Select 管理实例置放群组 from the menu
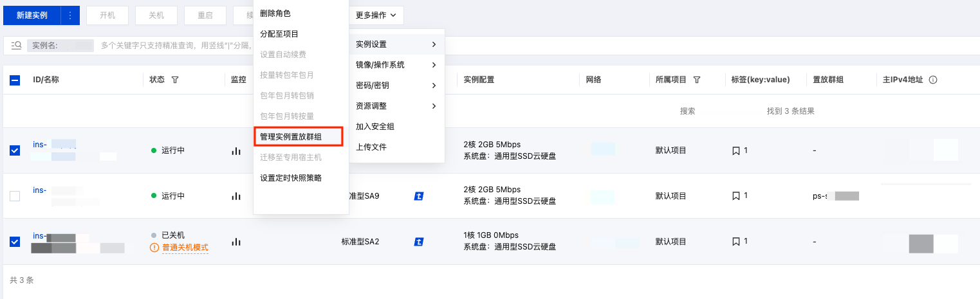Screen dimensions: 980x299 pos(299,136)
